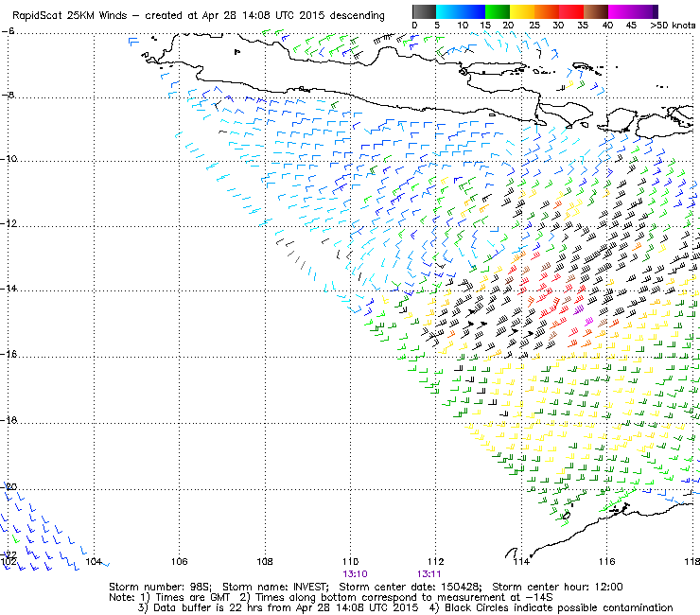
Task: Click latitude axis label -14
Action: [9, 289]
